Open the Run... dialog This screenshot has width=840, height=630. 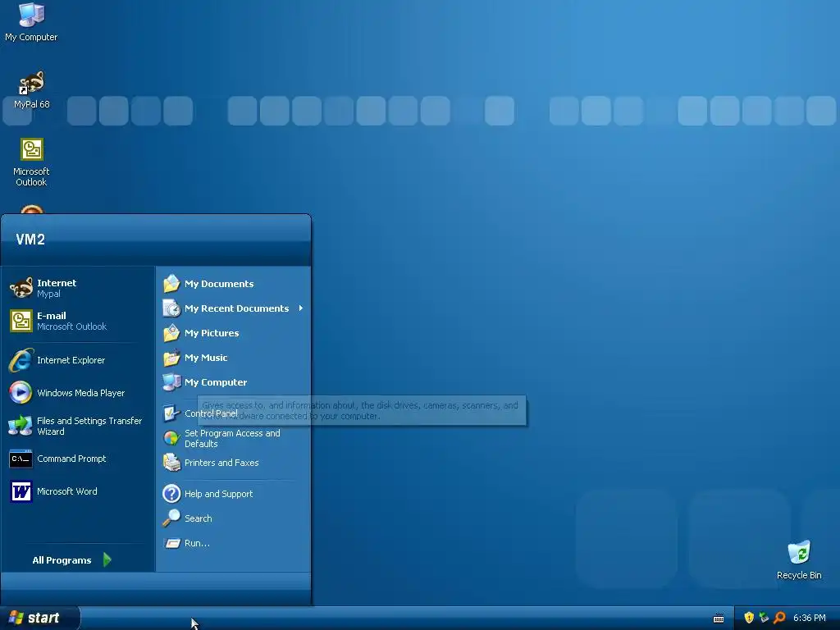tap(234, 543)
